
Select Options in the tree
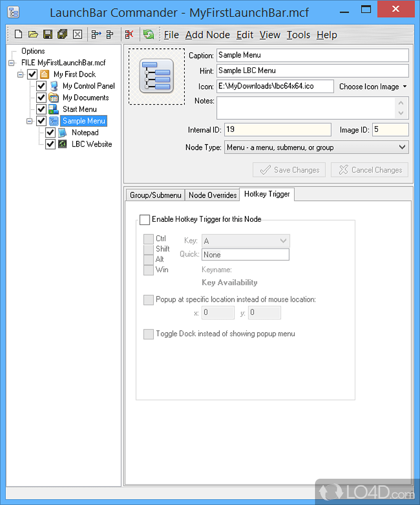33,51
